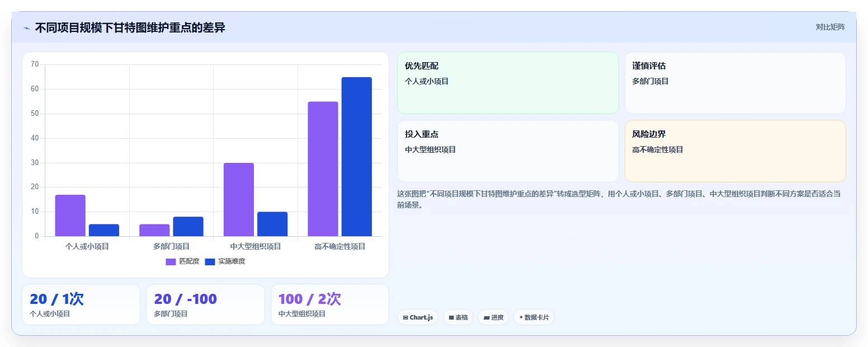
Task: Toggle the 匹配度 legend entry
Action: 182,261
